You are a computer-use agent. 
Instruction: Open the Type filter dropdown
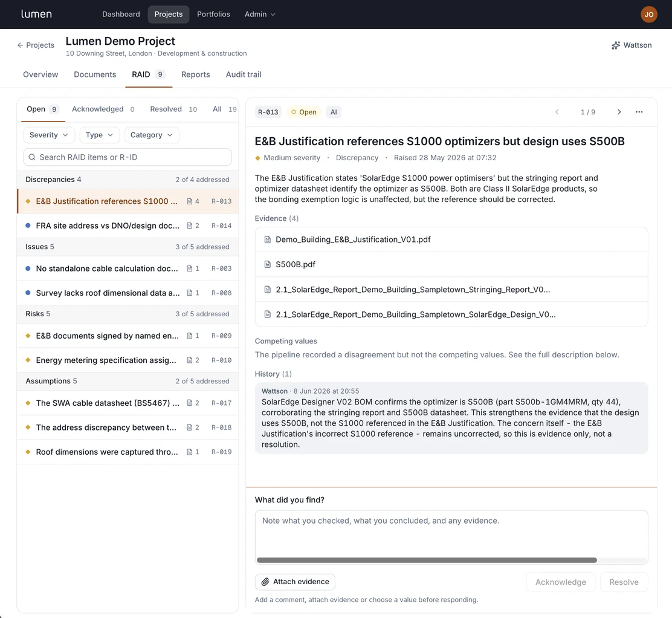100,135
